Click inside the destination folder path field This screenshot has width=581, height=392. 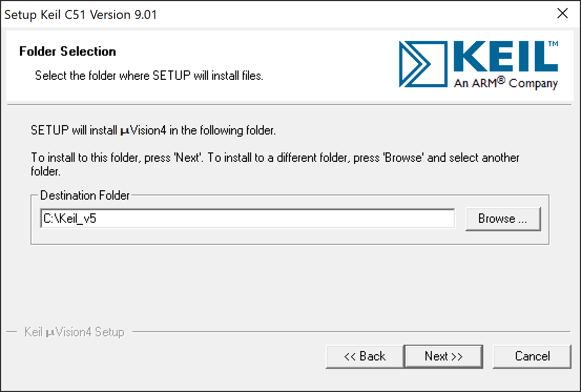(x=247, y=219)
